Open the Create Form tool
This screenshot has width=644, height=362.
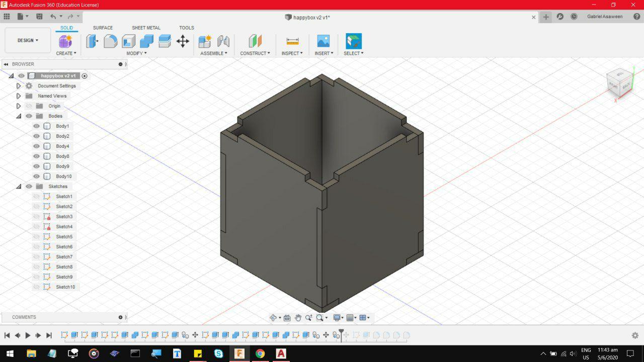click(x=66, y=41)
